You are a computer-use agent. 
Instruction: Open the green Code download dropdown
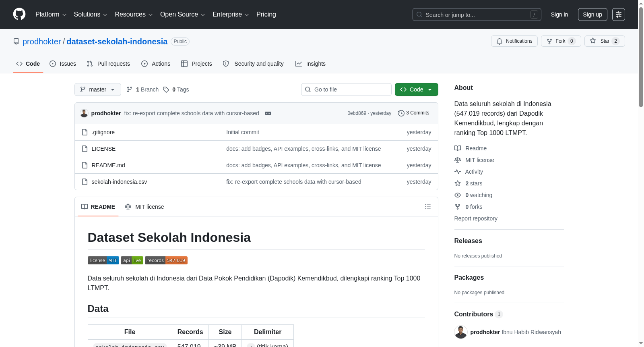[416, 89]
